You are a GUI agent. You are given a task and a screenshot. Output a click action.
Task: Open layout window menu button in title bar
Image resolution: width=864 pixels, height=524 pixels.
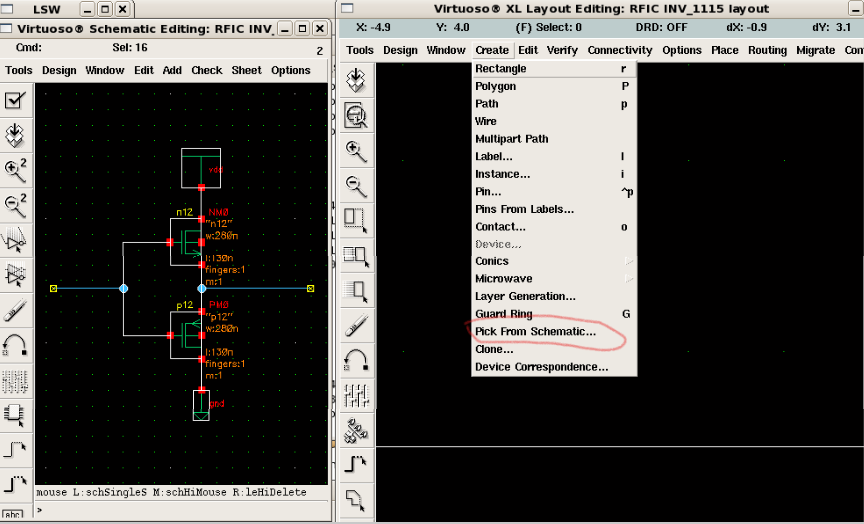347,9
